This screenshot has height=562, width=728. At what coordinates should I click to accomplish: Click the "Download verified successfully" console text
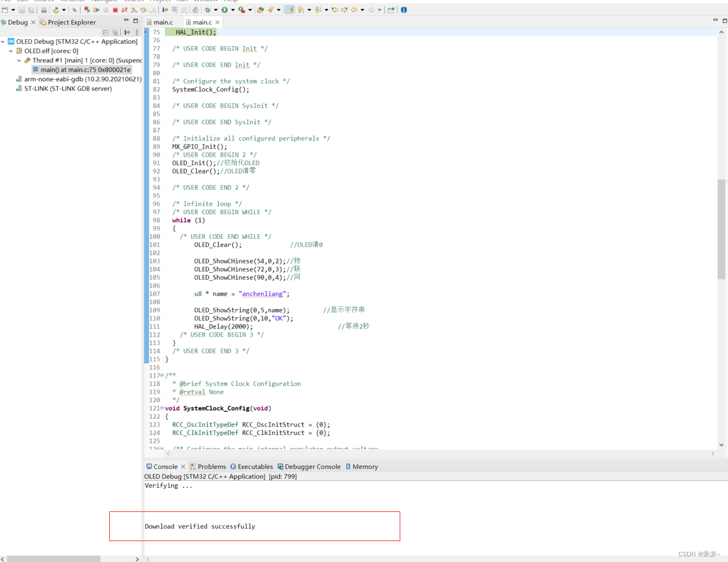point(200,526)
